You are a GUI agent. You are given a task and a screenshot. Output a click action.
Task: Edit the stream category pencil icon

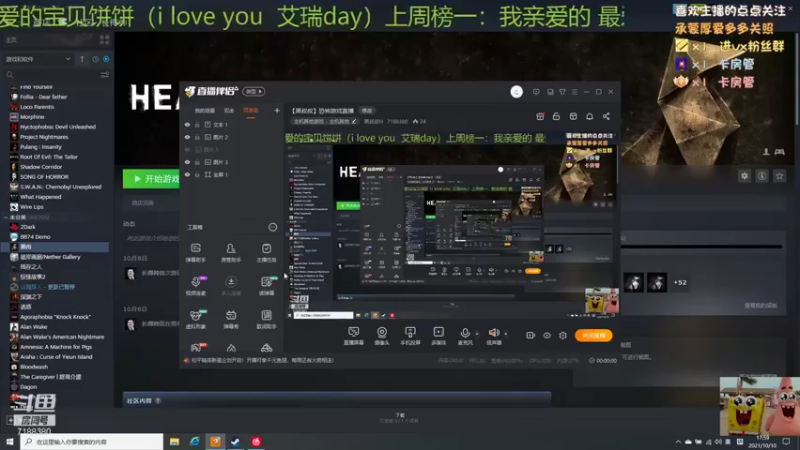tap(354, 121)
